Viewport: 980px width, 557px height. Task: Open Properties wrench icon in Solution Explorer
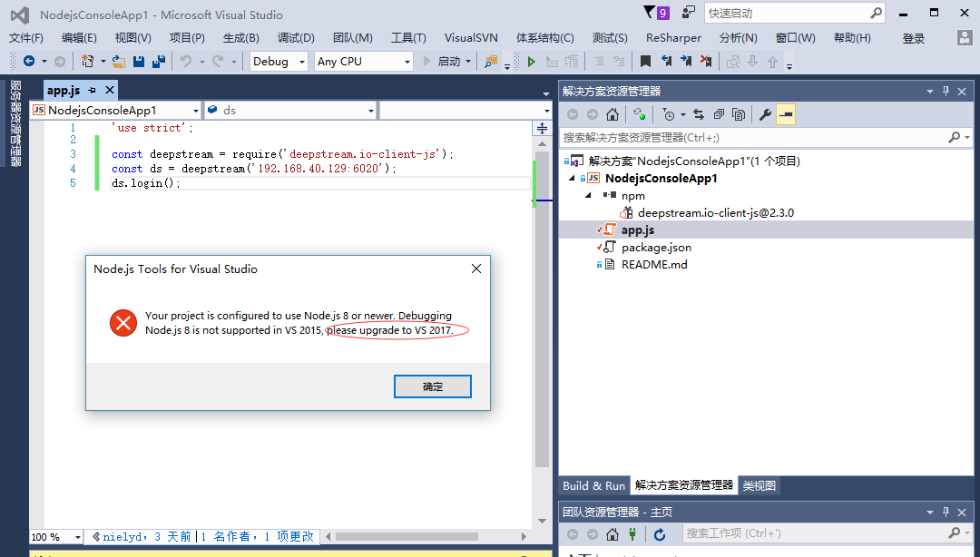pos(765,114)
